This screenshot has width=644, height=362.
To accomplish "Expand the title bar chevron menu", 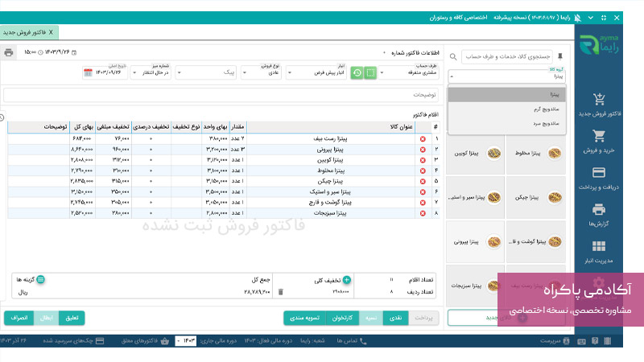I will click(x=591, y=18).
